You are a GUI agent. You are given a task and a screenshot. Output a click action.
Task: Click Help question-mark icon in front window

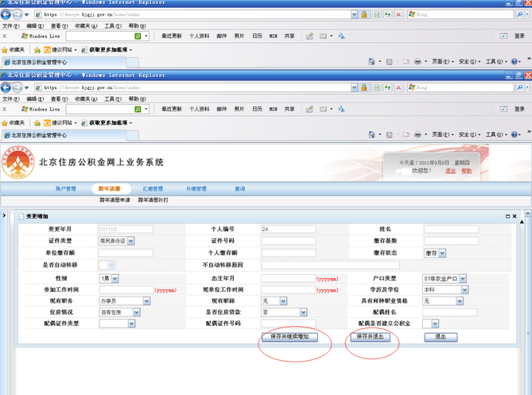pos(515,134)
